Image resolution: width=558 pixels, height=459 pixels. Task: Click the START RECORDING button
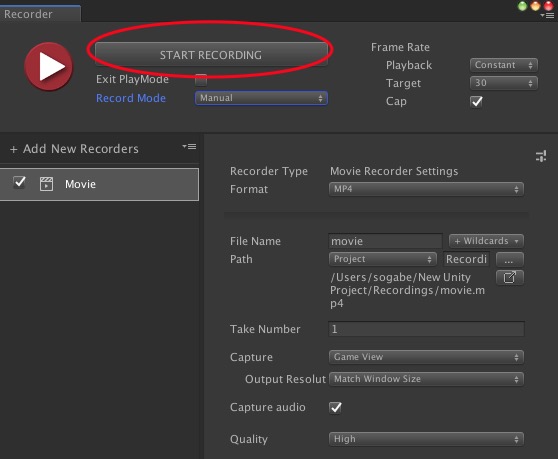[211, 55]
